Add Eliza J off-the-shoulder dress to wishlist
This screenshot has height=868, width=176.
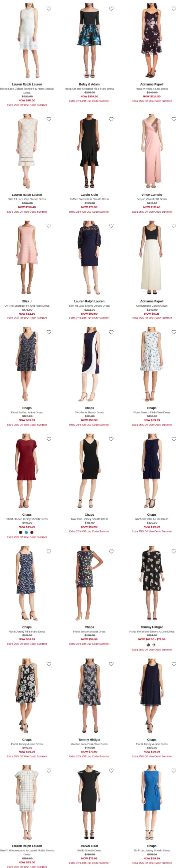49,226
